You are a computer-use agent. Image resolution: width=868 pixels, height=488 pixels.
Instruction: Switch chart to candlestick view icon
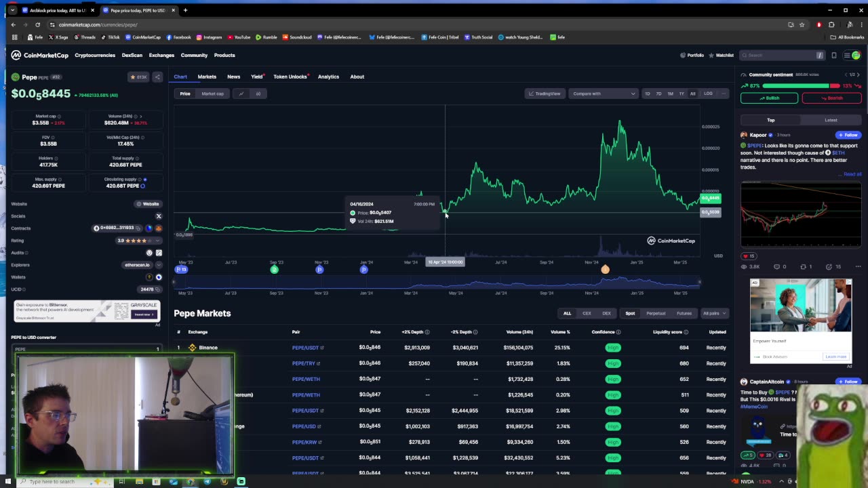258,94
